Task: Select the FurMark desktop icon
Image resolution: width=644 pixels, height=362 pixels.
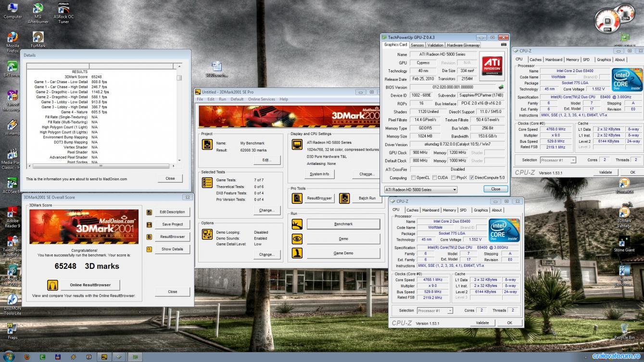Action: (x=38, y=40)
